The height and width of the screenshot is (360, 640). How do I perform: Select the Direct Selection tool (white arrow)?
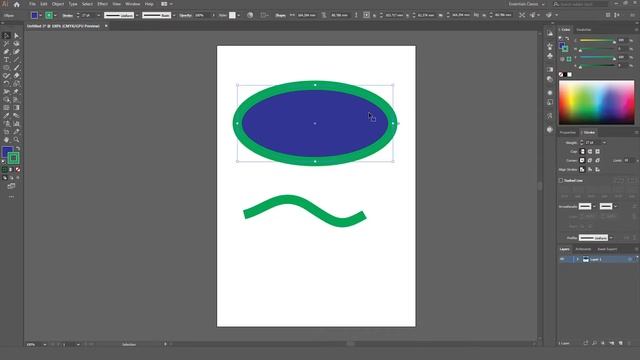click(x=16, y=36)
